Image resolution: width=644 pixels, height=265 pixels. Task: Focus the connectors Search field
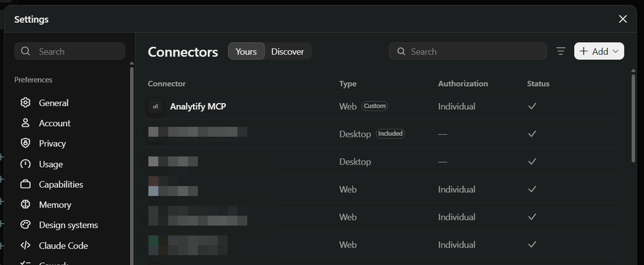coord(468,51)
